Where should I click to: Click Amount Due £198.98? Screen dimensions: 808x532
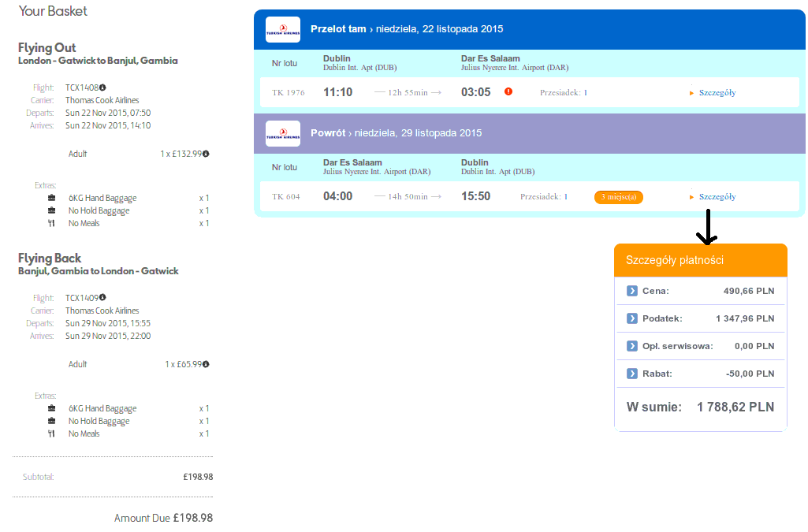coord(163,518)
